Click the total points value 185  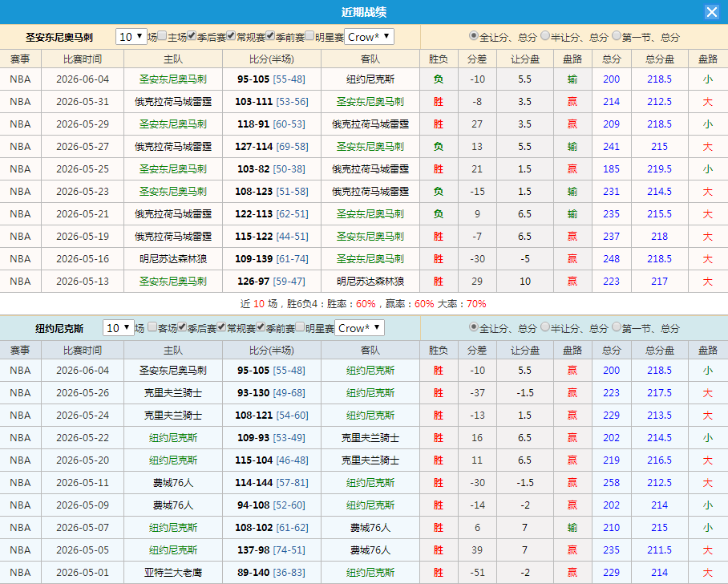point(612,169)
